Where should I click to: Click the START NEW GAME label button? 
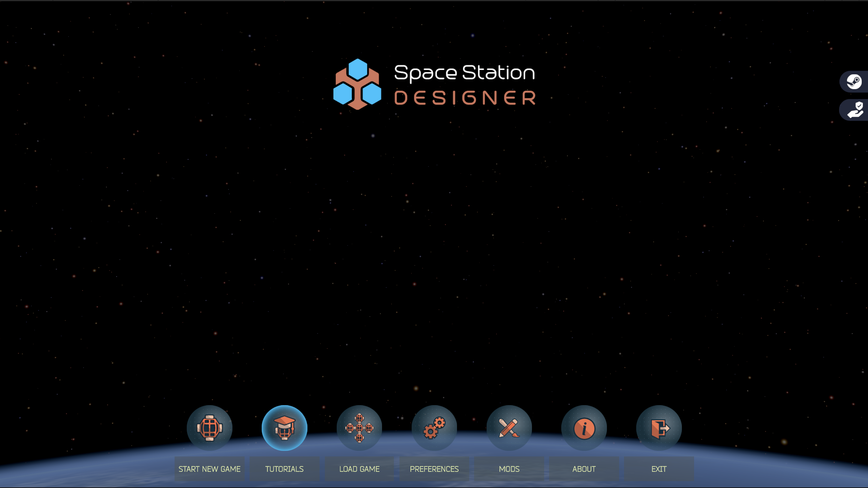tap(209, 469)
